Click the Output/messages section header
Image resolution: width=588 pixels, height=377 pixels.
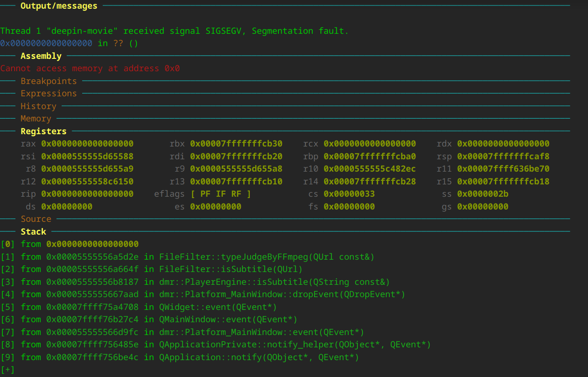coord(58,6)
